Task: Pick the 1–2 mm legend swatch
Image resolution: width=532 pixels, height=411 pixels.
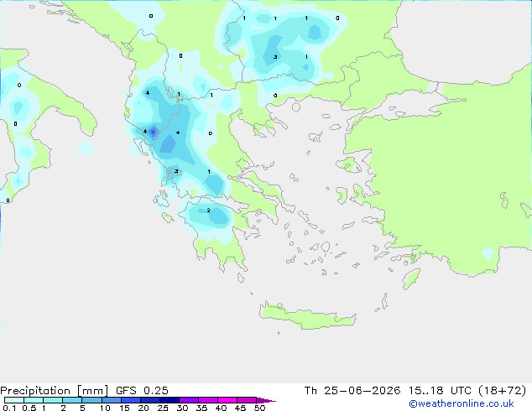Action: pyautogui.click(x=53, y=400)
